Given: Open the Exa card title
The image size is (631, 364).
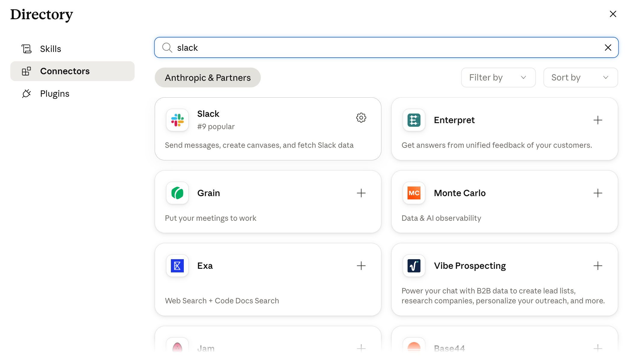Looking at the screenshot, I should [205, 265].
